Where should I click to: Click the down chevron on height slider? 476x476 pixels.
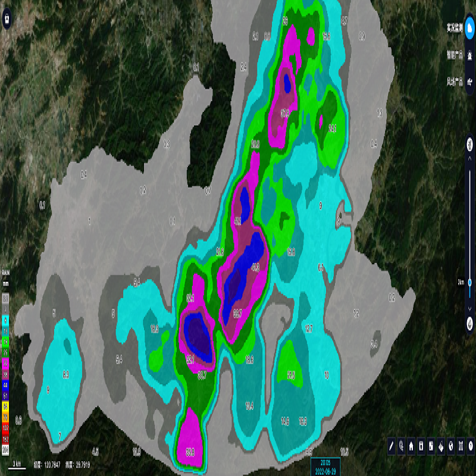469,309
